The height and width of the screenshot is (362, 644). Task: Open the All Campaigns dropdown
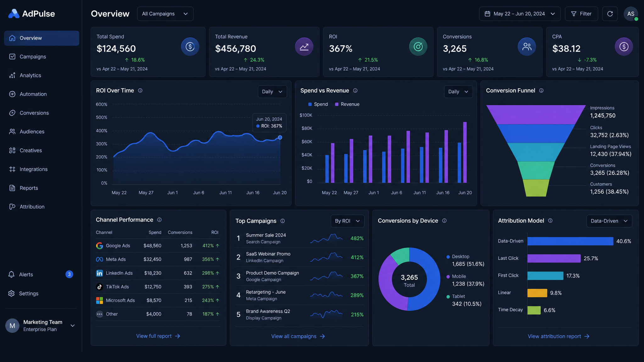[165, 14]
